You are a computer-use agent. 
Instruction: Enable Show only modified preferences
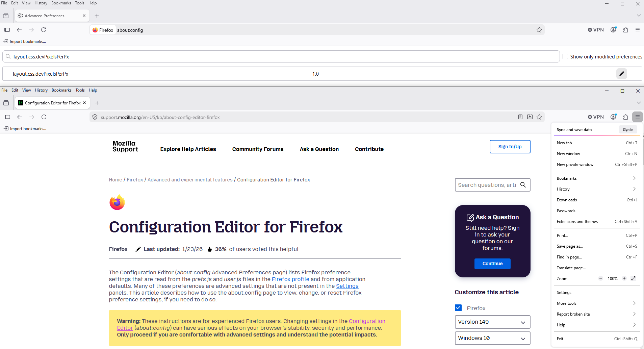565,56
